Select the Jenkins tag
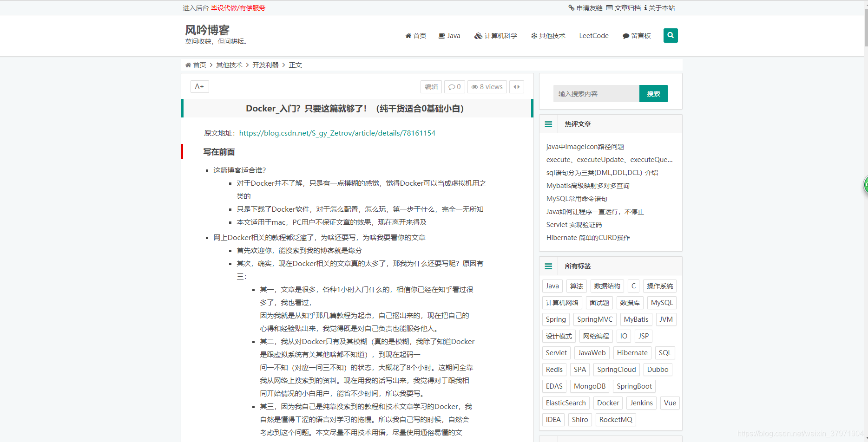This screenshot has width=868, height=442. pos(642,403)
